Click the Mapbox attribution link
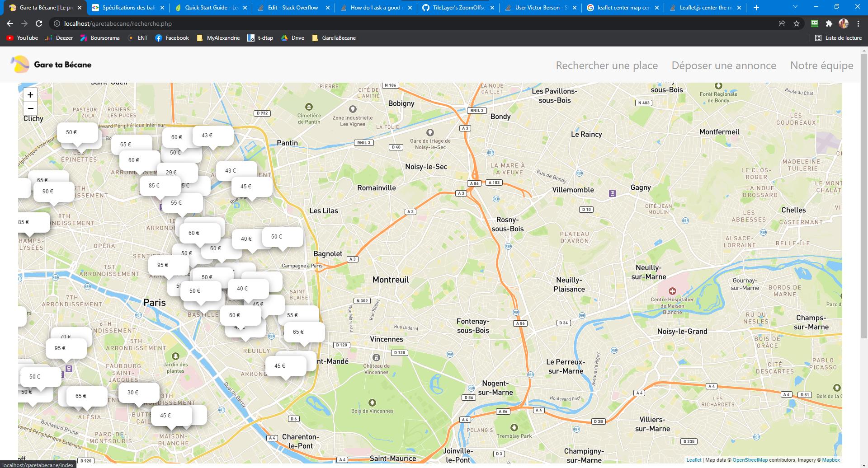Image resolution: width=868 pixels, height=468 pixels. point(831,460)
